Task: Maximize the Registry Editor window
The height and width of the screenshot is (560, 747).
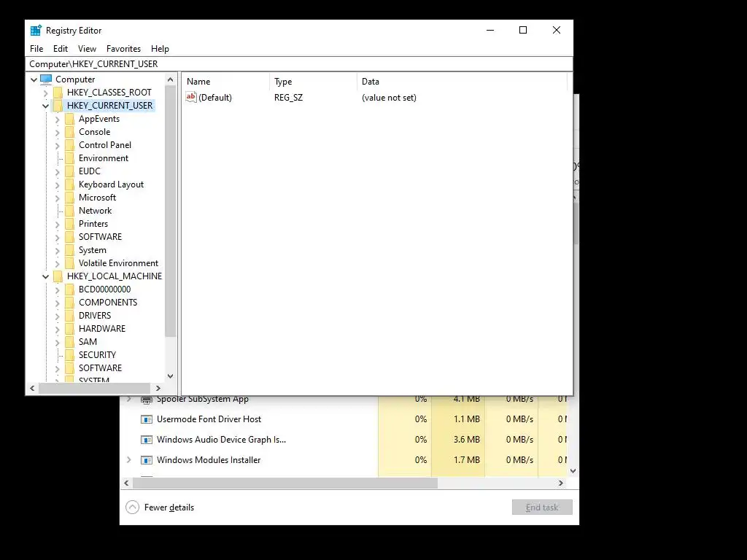Action: (x=523, y=30)
